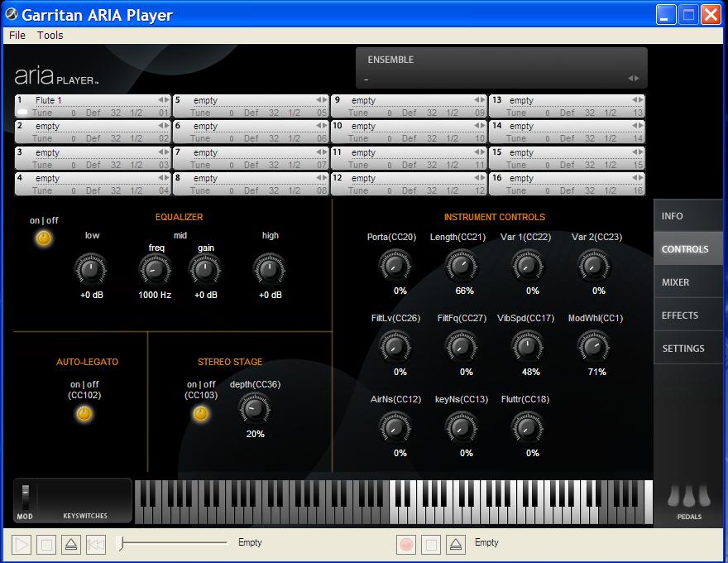Open slot 15 instrument selector arrows
Image resolution: width=728 pixels, height=563 pixels.
[x=638, y=152]
